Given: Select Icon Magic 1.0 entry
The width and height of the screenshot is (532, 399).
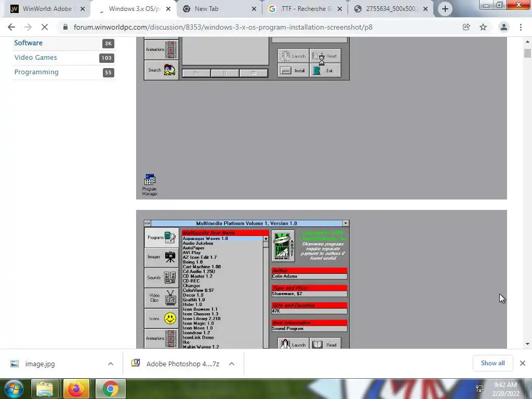Looking at the screenshot, I should pos(222,323).
